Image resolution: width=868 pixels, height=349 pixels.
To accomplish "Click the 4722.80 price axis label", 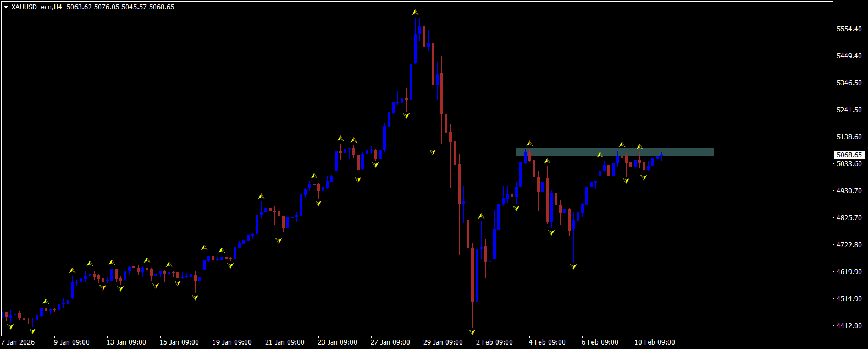I will pyautogui.click(x=849, y=245).
